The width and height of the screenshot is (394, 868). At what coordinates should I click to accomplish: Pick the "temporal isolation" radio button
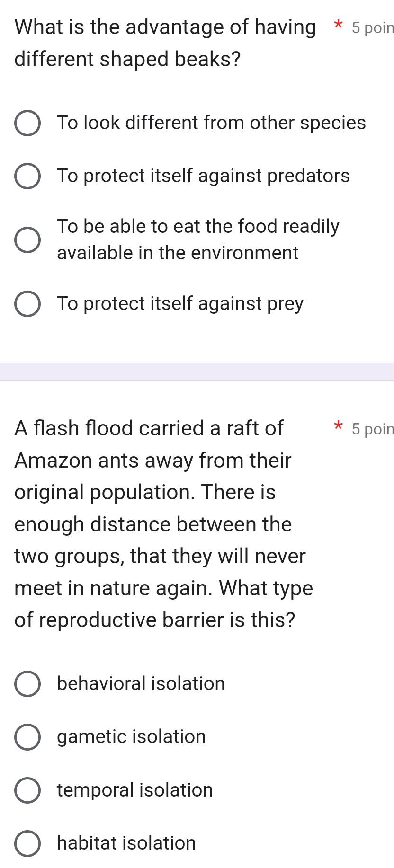coord(27,790)
